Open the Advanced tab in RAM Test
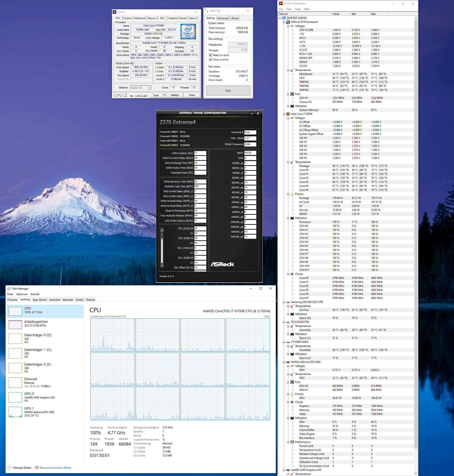Screen dimensions: 454x476 tap(223, 18)
